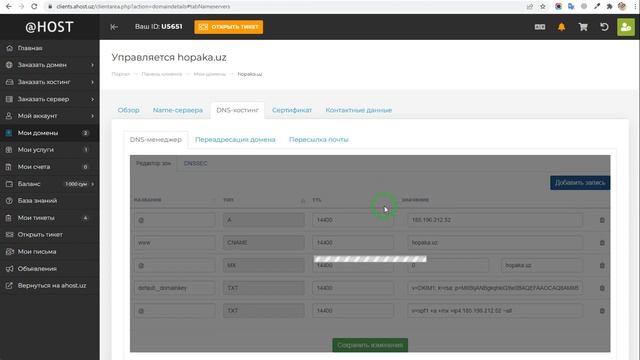Click the name field of A record
The height and width of the screenshot is (360, 640).
(175, 220)
